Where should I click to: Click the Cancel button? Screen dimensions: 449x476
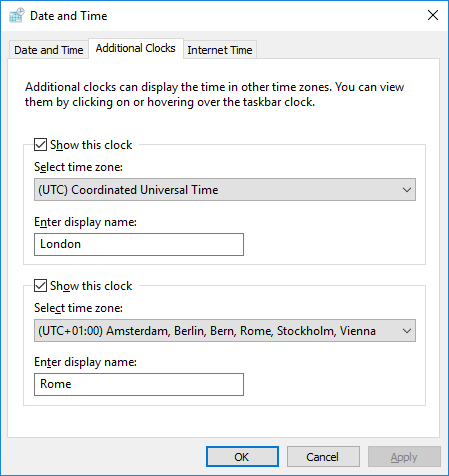323,457
